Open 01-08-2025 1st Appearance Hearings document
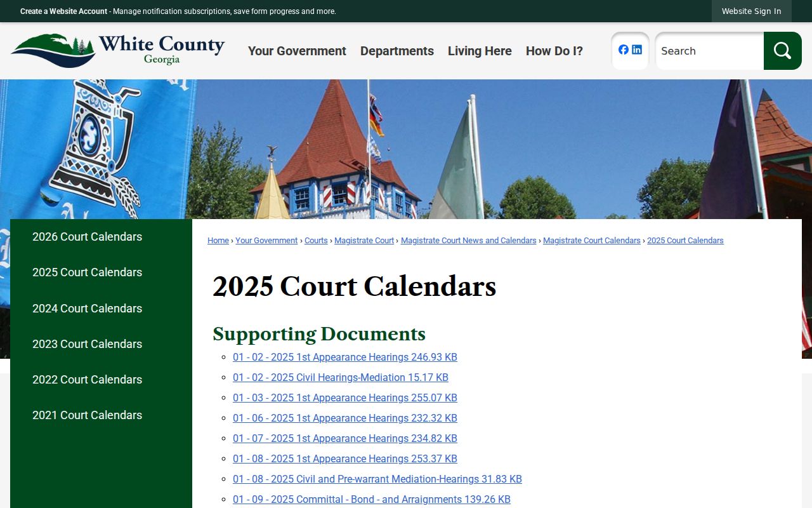812x508 pixels. [345, 459]
